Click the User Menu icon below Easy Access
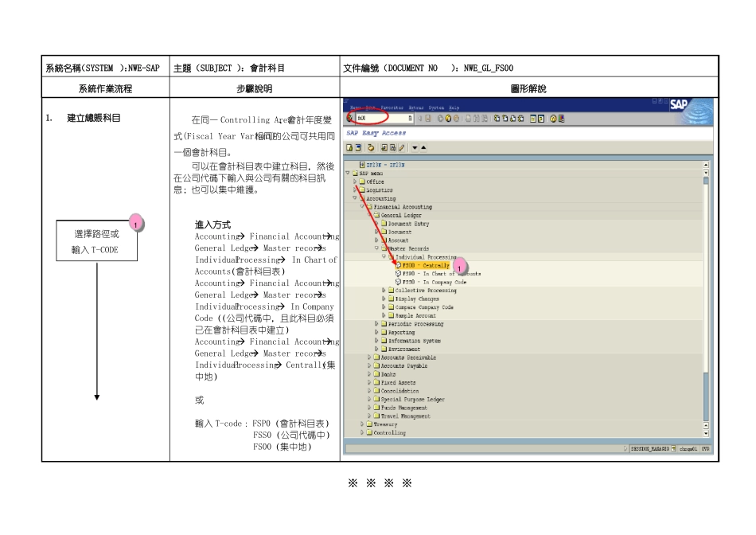This screenshot has height=535, width=756. pyautogui.click(x=349, y=147)
